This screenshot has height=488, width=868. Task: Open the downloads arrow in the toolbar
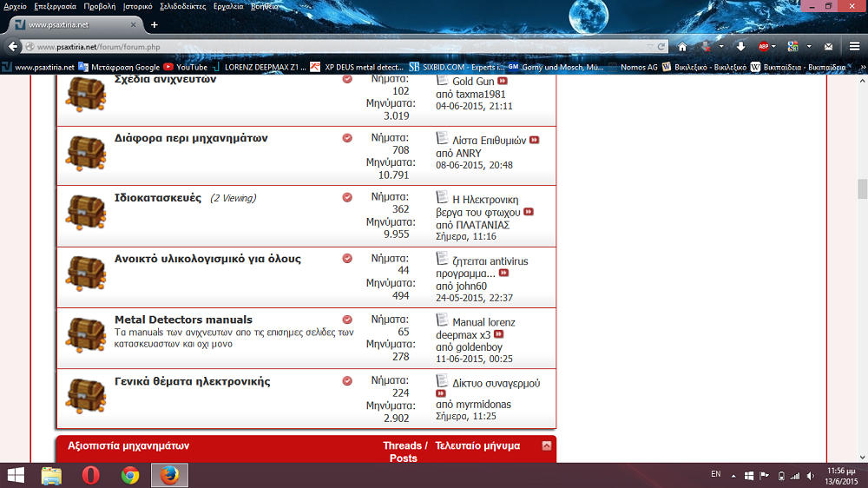tap(741, 47)
